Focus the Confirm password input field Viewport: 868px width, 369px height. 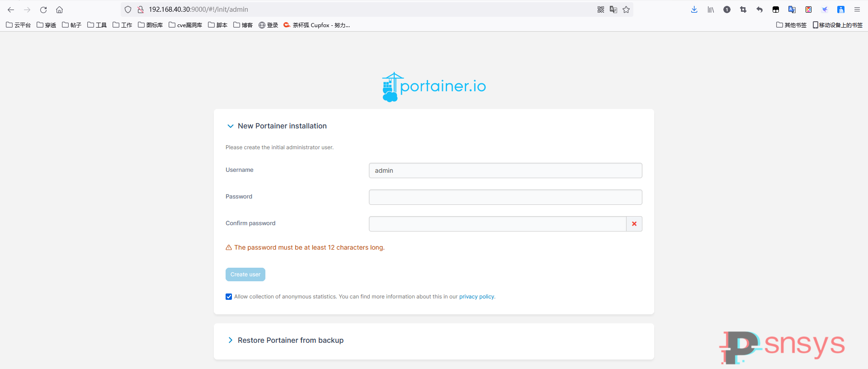tap(497, 224)
